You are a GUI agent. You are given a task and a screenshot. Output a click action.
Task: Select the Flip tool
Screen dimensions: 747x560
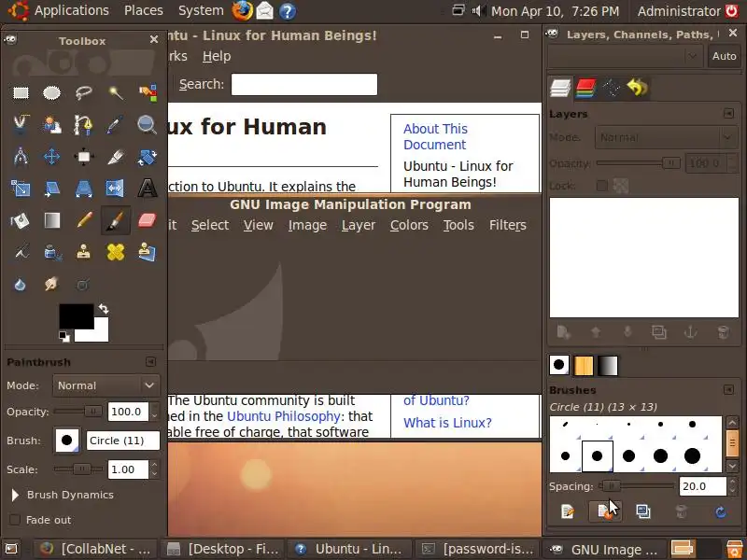pyautogui.click(x=116, y=189)
